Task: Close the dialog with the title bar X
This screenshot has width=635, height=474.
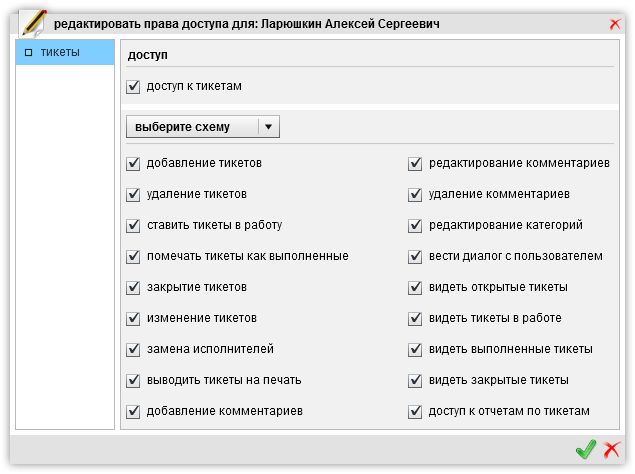Action: pyautogui.click(x=614, y=24)
